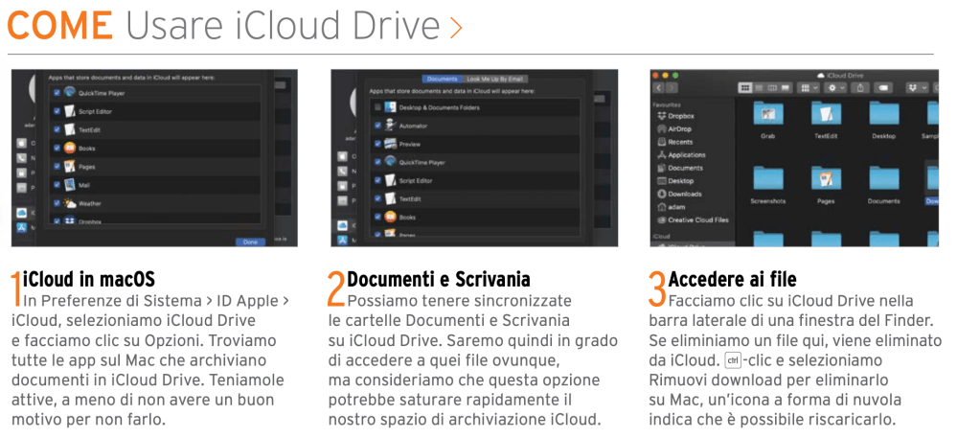Open AirDrop in the Finder sidebar
Screen dimensions: 980x438
[x=680, y=128]
